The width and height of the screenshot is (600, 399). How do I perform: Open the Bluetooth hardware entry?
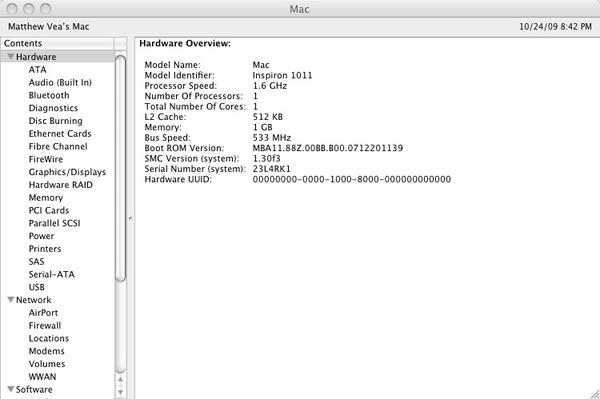tap(49, 95)
